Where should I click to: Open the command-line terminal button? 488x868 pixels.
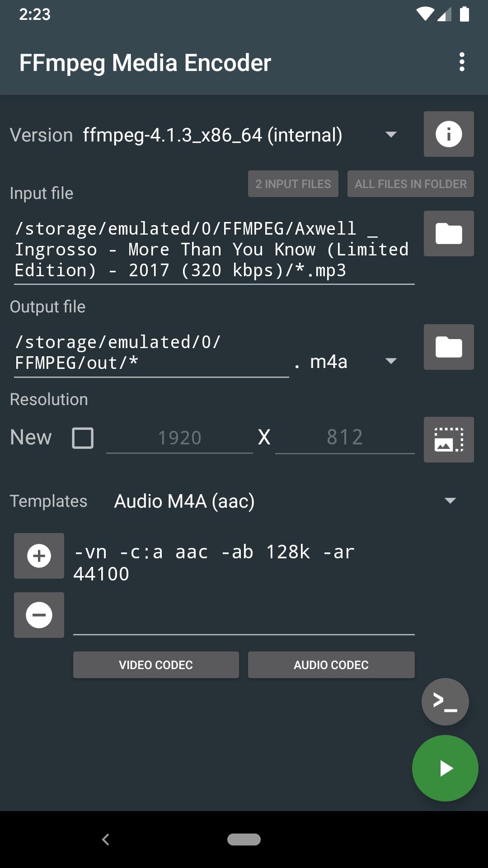tap(445, 702)
